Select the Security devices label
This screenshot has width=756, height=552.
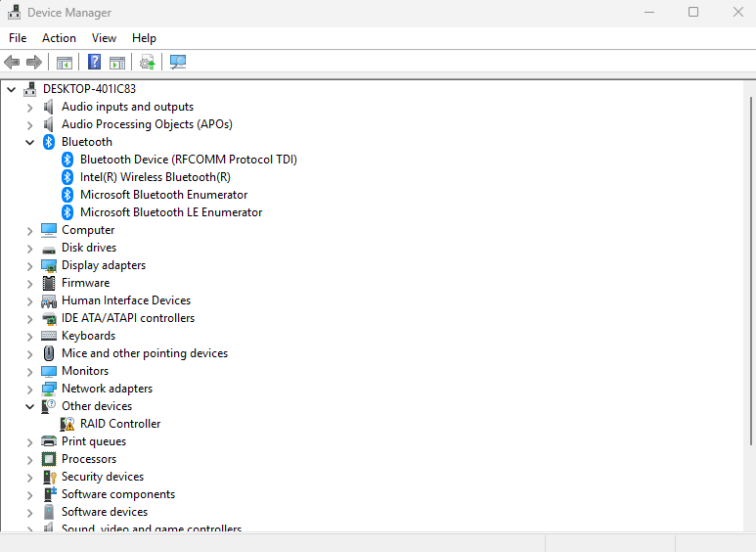pos(103,477)
